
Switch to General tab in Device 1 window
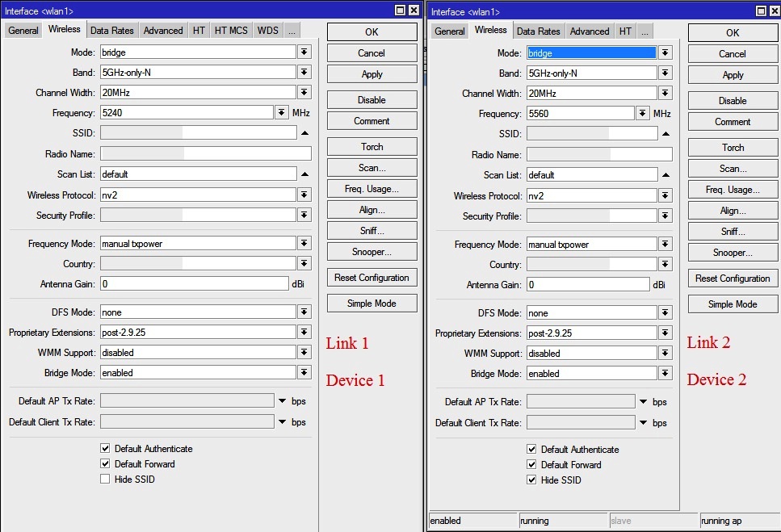pos(23,31)
